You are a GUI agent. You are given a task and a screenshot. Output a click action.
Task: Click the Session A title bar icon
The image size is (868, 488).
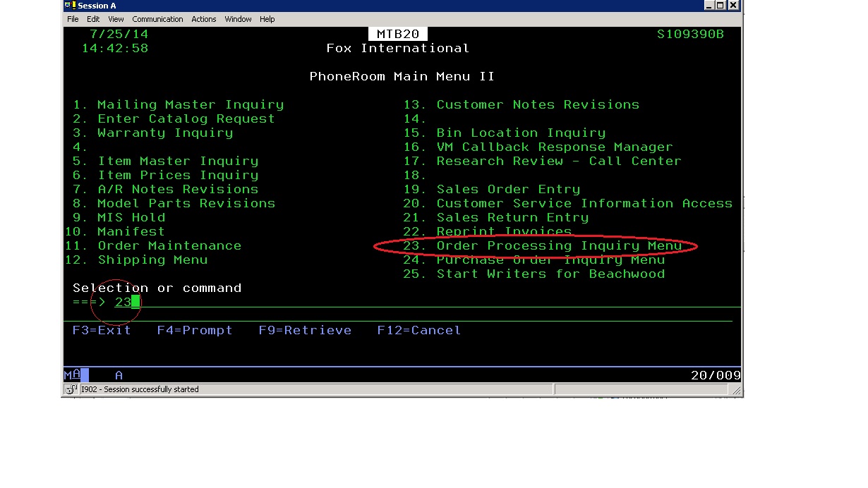69,6
